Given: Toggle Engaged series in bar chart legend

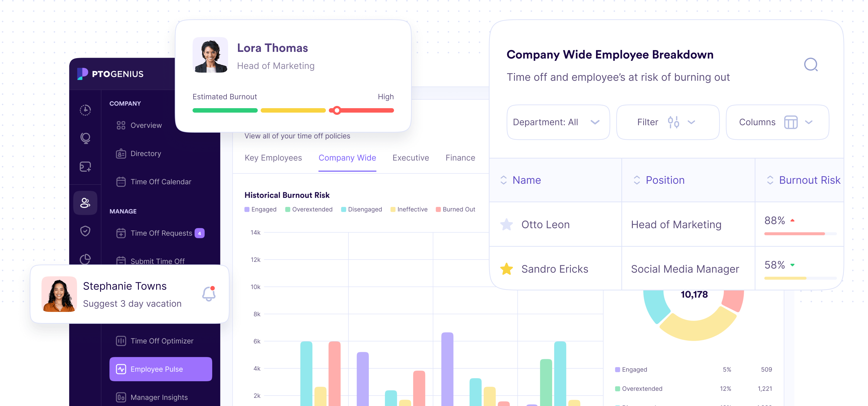Looking at the screenshot, I should [261, 209].
